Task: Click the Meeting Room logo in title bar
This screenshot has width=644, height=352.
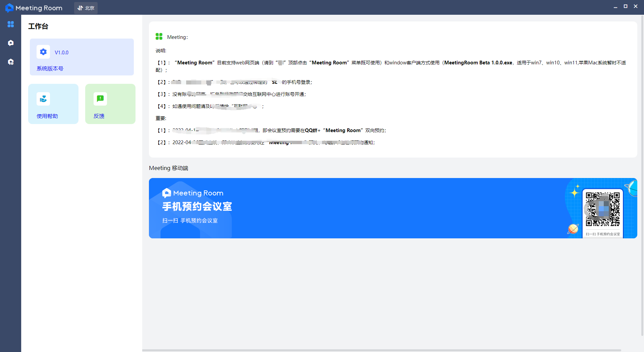Action: [x=34, y=8]
